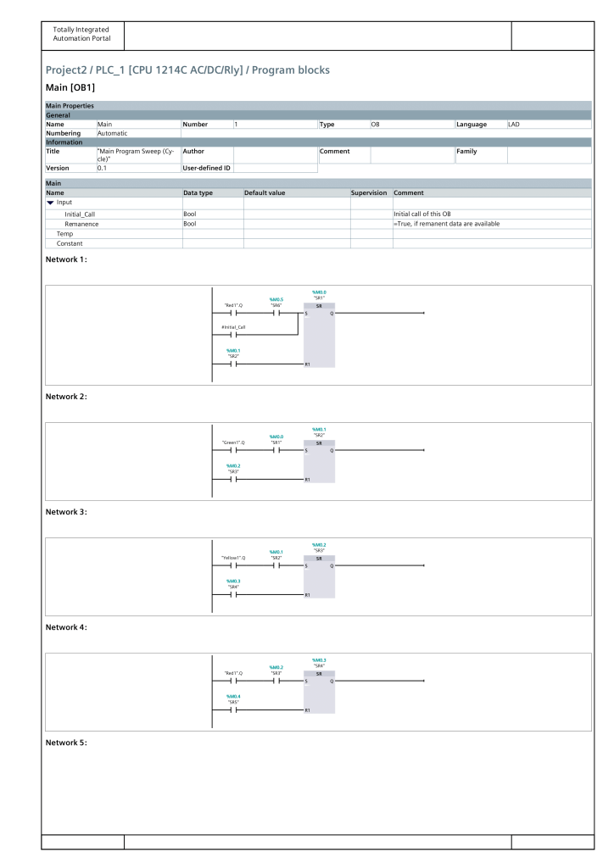This screenshot has height=868, width=614.
Task: Click the Temp row in the interface table
Action: [64, 234]
